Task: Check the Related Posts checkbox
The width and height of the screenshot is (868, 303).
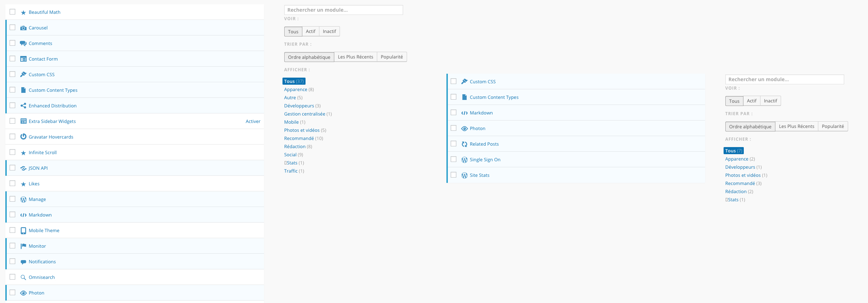Action: pyautogui.click(x=454, y=144)
